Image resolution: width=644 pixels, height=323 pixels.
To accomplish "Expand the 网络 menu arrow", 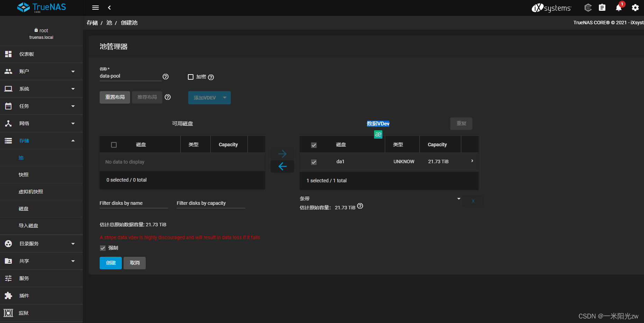I will (x=73, y=123).
